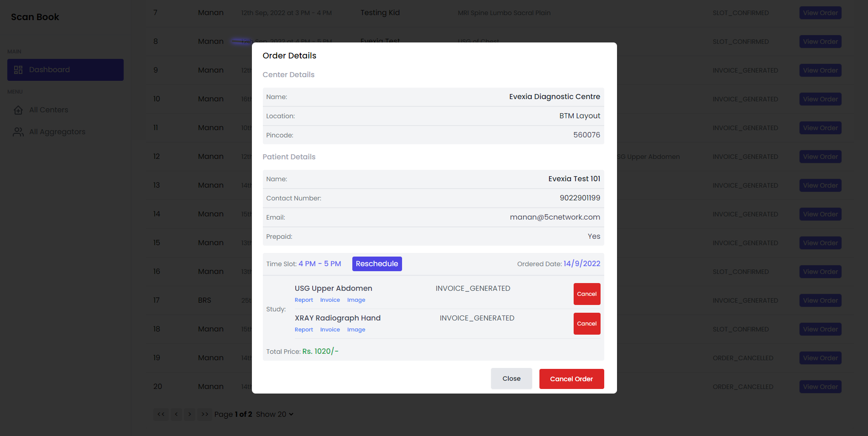
Task: Close the Order Details dialog
Action: pos(512,378)
